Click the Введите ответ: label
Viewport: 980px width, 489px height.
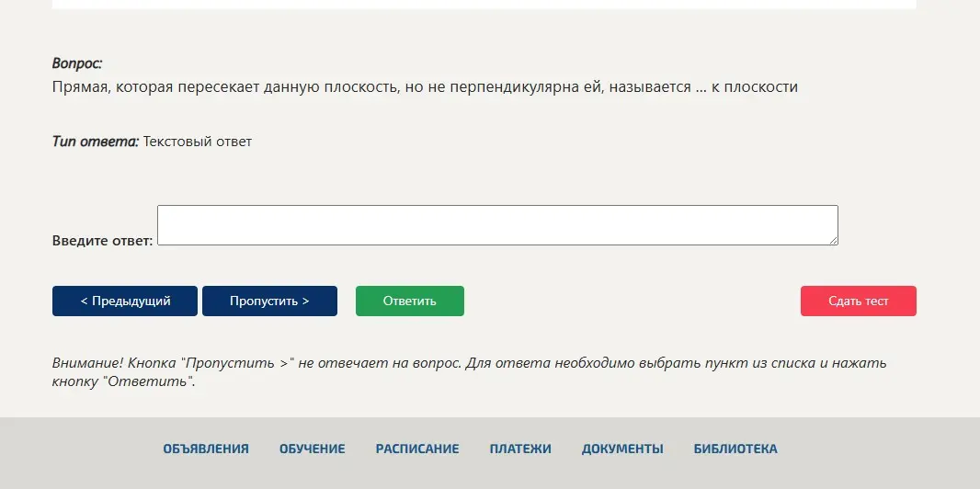click(102, 241)
